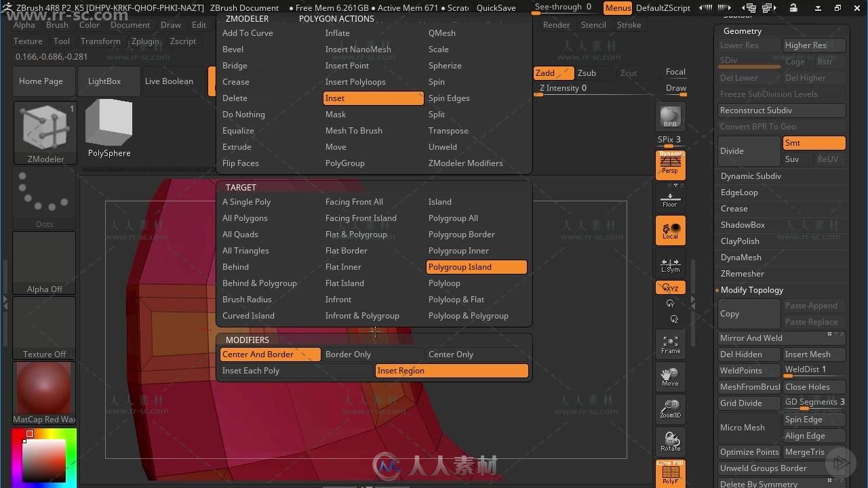Click Live Boolean button
Screen dimensions: 868x488
click(x=172, y=81)
